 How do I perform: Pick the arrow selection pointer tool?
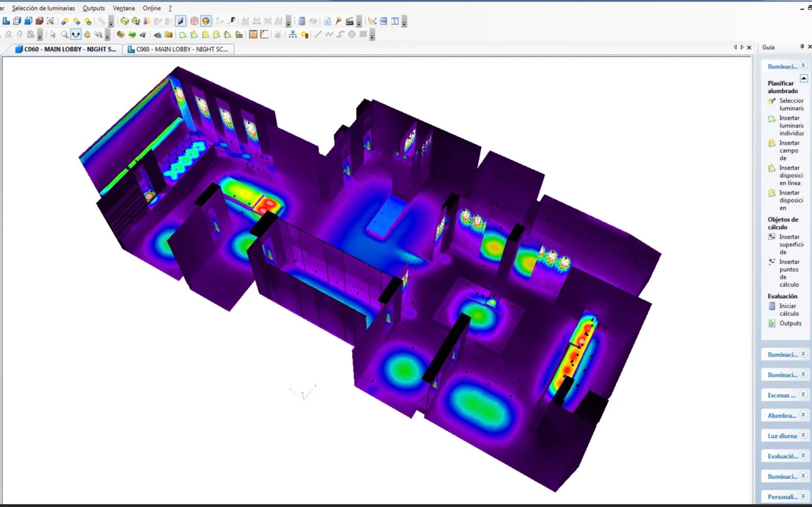click(x=53, y=34)
